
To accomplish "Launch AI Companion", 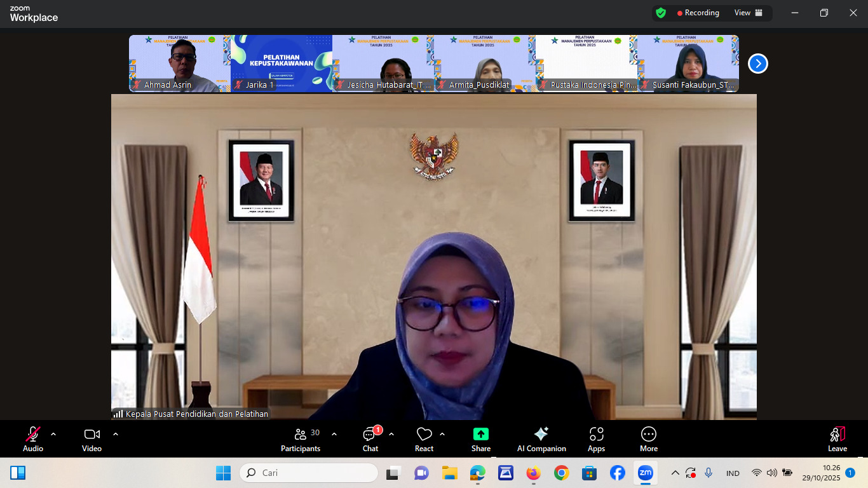I will tap(541, 439).
